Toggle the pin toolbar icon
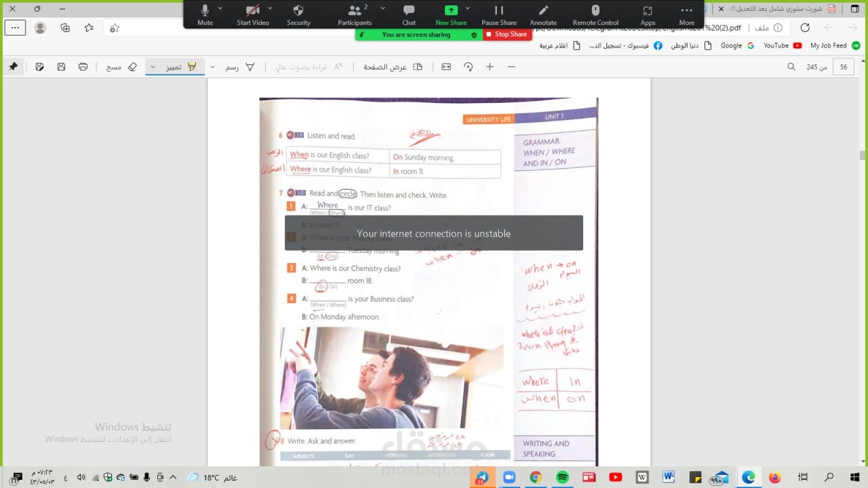 [13, 67]
